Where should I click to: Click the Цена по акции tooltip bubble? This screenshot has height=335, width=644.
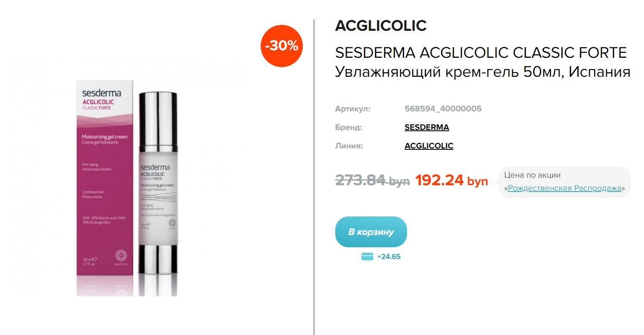(564, 182)
